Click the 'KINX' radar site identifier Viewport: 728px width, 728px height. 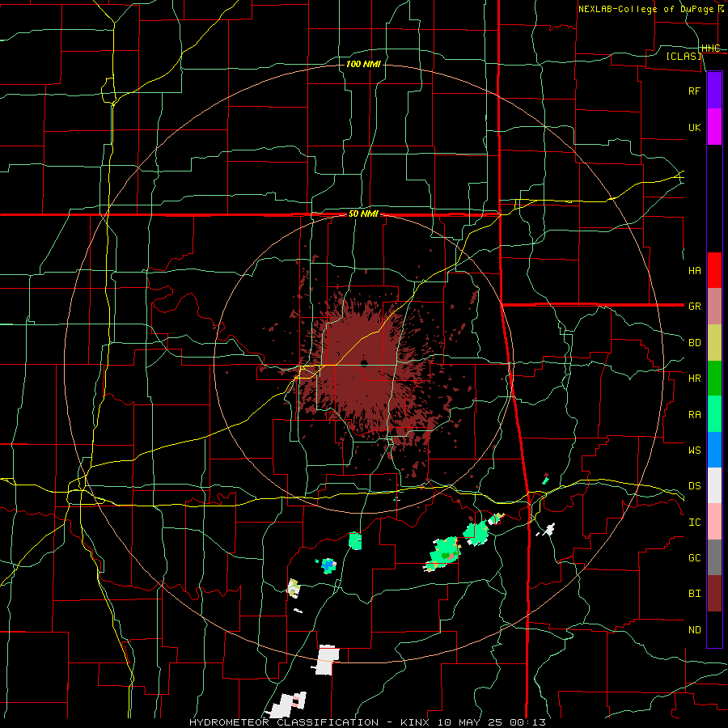click(415, 722)
